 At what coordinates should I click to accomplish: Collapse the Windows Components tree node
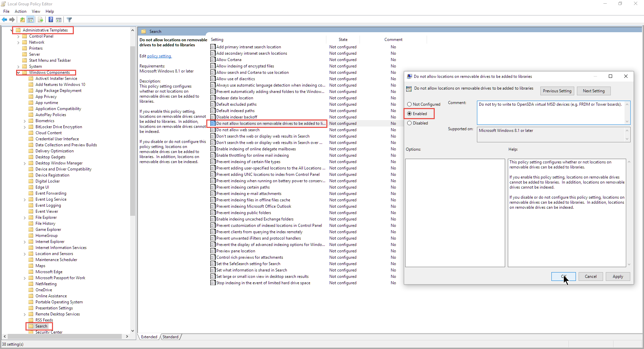tap(18, 72)
